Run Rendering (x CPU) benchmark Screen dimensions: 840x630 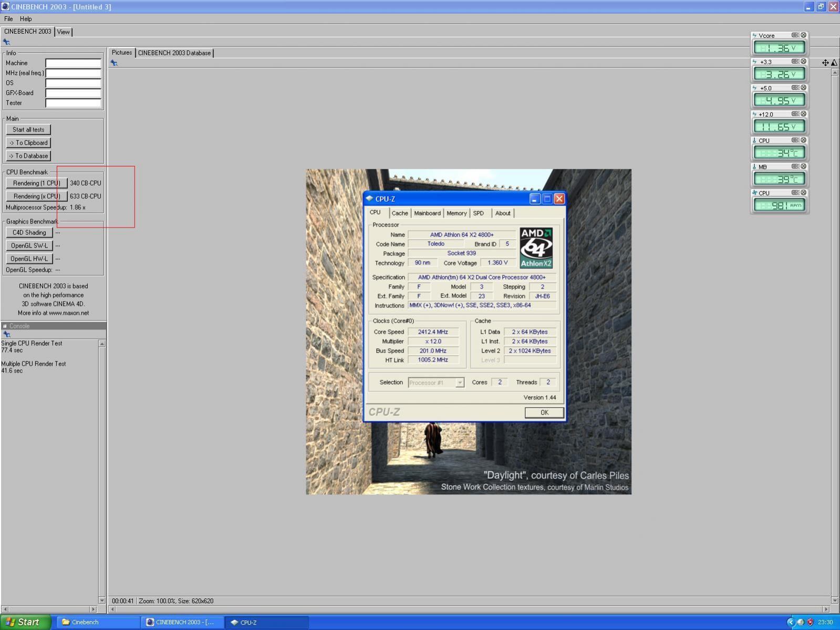[37, 197]
